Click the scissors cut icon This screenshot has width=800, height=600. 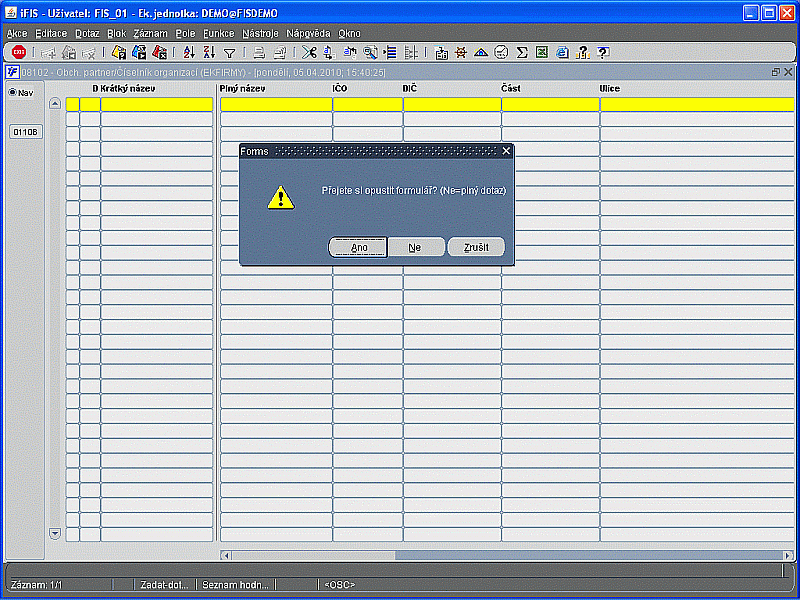click(309, 52)
